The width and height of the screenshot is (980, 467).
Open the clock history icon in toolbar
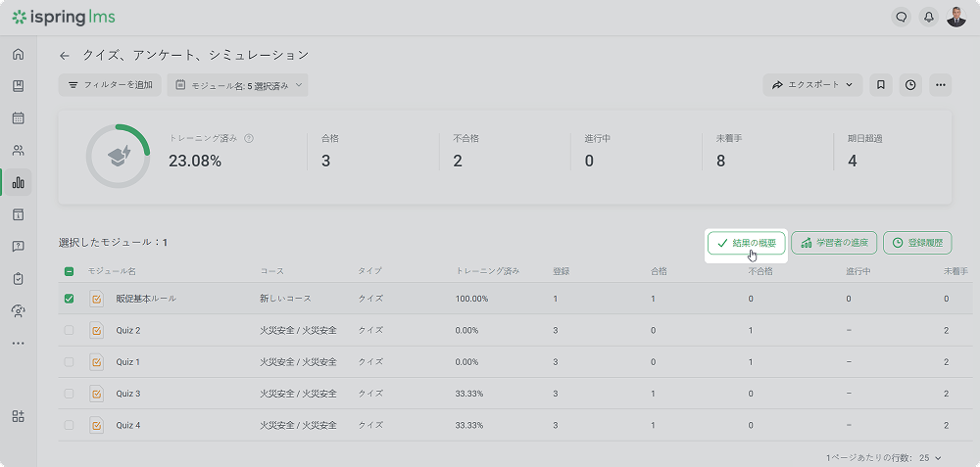click(x=911, y=85)
